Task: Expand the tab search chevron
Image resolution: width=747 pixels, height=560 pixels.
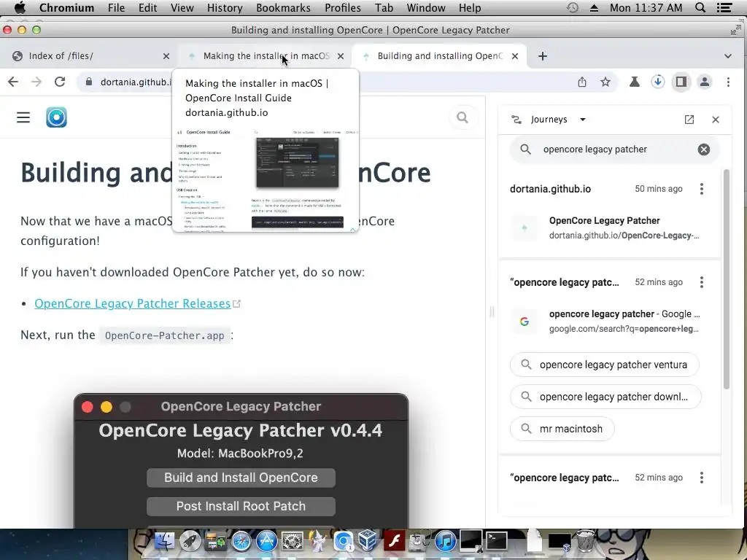Action: [728, 56]
